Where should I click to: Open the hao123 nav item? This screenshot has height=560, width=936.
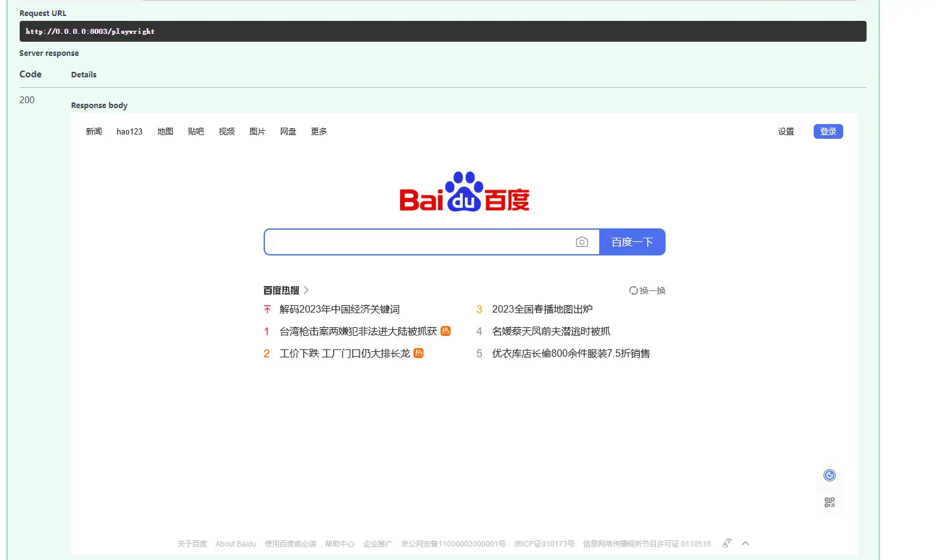click(130, 131)
